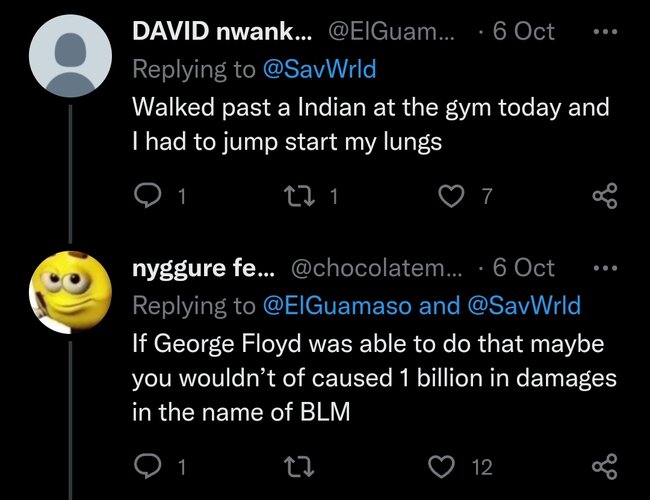Retweet the DAVID nwank tweet
This screenshot has height=500, width=650.
point(299,196)
